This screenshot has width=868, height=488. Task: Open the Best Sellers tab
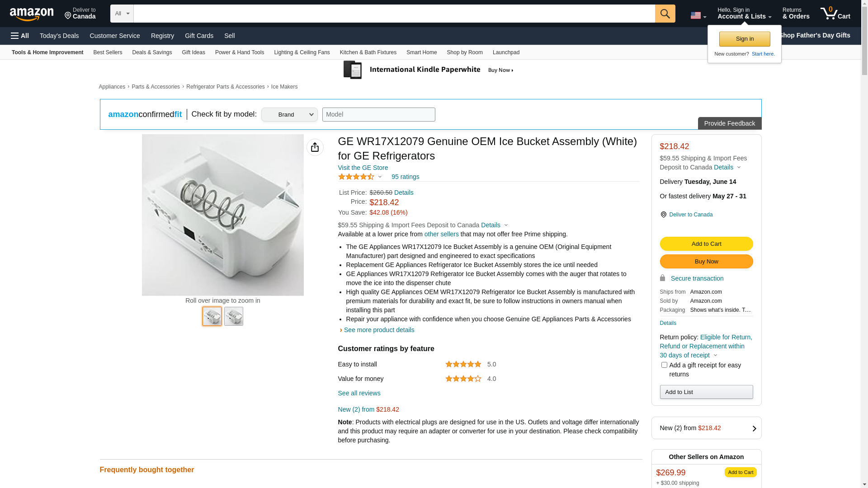click(x=108, y=52)
